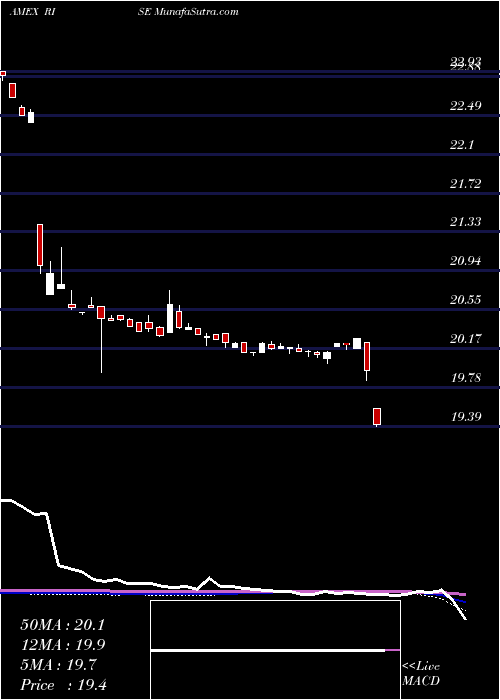This screenshot has width=500, height=700.
Task: Click the Price : 19.4 value
Action: (62, 685)
